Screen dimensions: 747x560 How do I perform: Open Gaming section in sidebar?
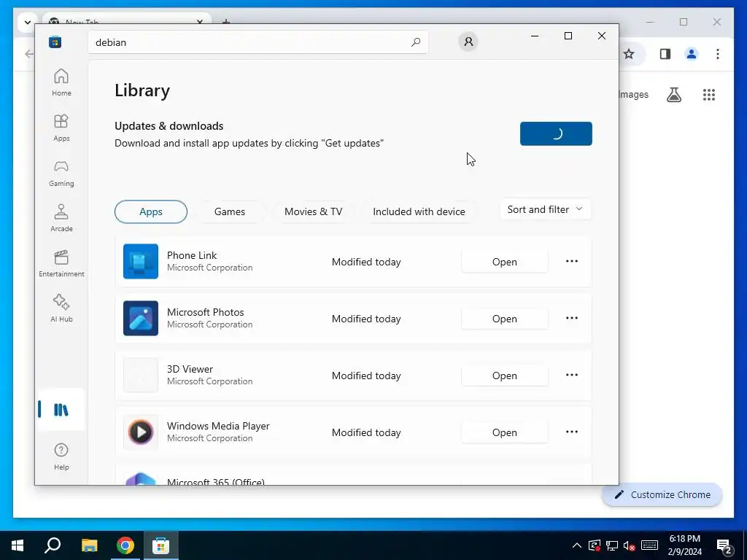point(61,173)
